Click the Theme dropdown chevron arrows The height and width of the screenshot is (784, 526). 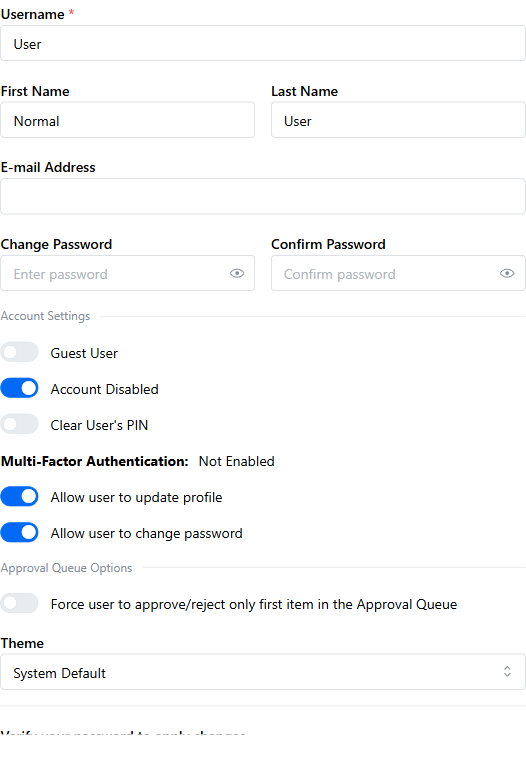point(507,672)
